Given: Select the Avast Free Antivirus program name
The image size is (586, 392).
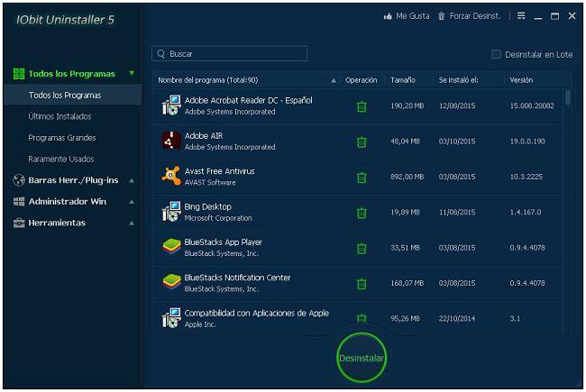Looking at the screenshot, I should click(x=219, y=171).
